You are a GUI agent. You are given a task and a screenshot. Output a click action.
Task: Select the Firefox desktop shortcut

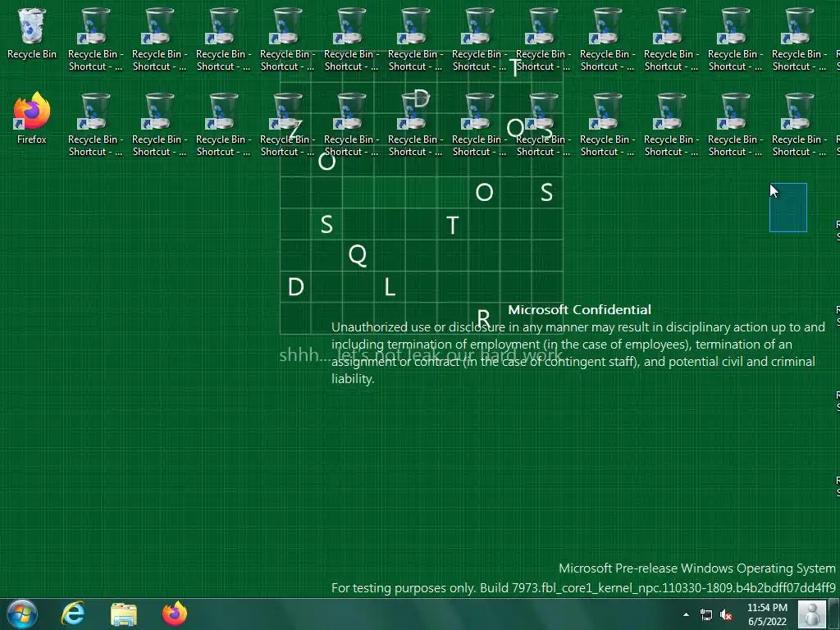point(32,118)
